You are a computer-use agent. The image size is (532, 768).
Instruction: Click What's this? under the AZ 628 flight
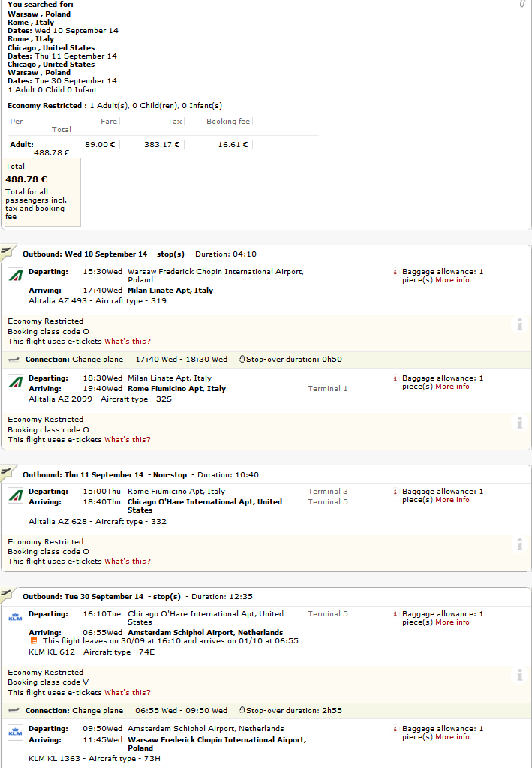tap(128, 562)
